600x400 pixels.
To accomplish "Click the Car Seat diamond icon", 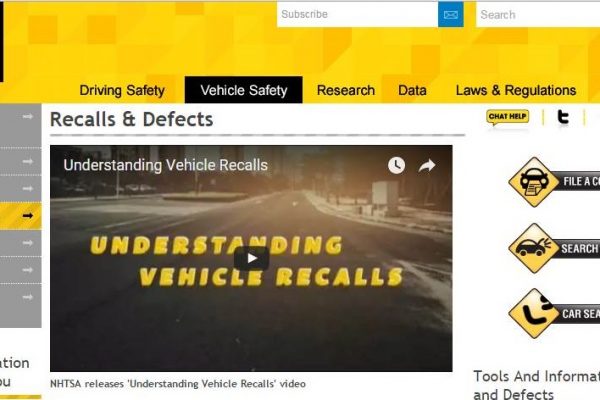I will coord(534,313).
